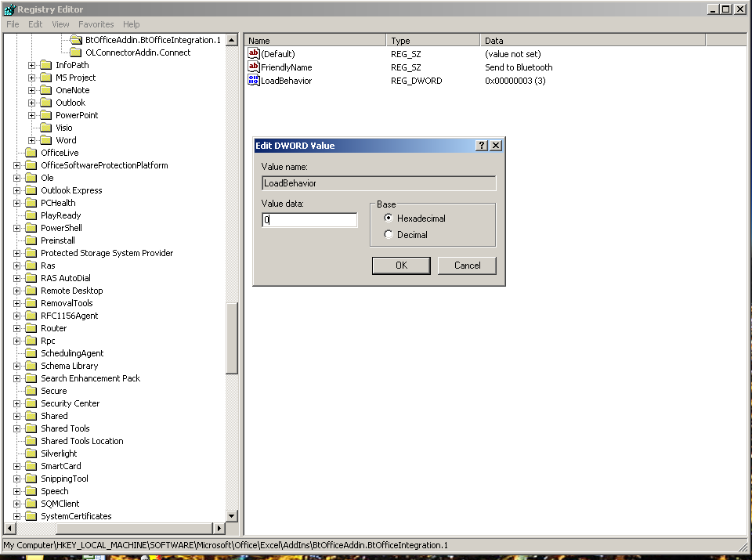752x560 pixels.
Task: Click the tree pane vertical scrollbar thumb
Action: point(232,338)
